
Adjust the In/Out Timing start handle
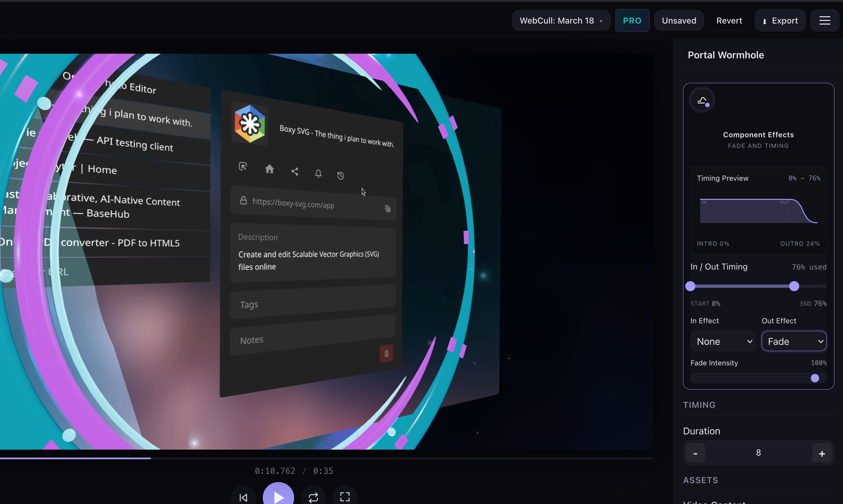click(690, 286)
